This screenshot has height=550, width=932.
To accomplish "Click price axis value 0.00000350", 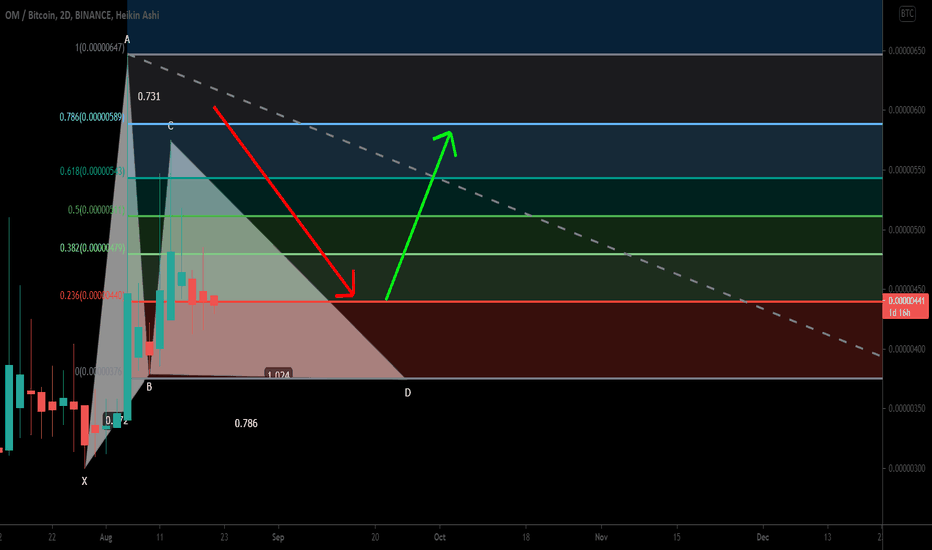I will point(906,408).
